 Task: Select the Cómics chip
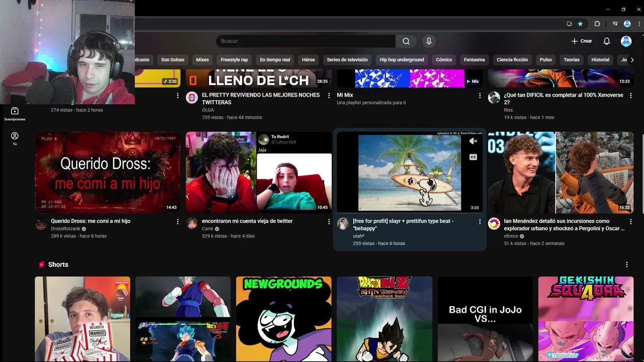[444, 60]
